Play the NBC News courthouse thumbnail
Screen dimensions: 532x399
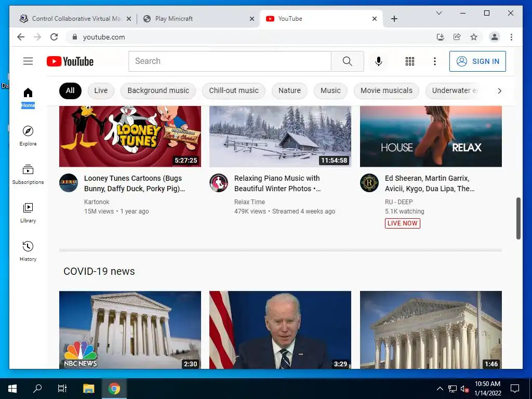tap(130, 330)
